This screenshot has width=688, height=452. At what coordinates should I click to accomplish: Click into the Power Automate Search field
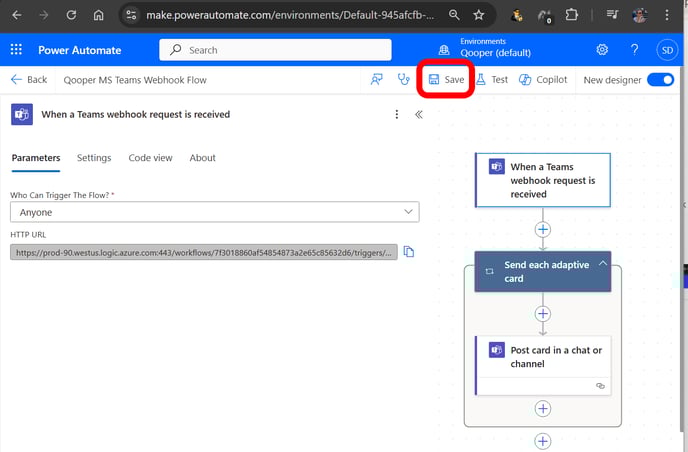275,50
